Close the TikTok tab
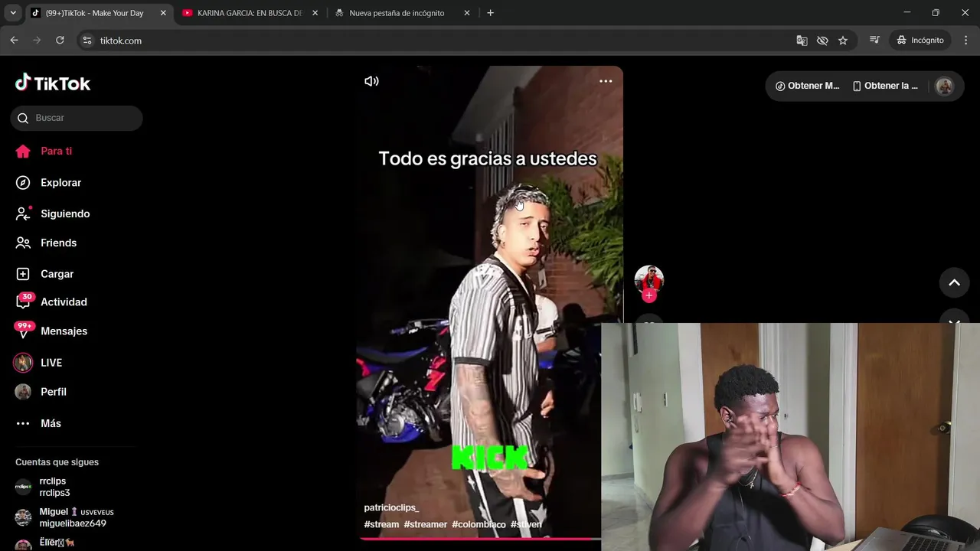 click(163, 13)
